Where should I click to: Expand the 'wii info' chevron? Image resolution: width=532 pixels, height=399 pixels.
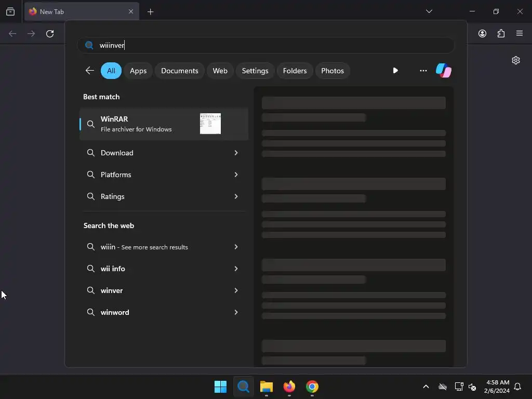236,269
